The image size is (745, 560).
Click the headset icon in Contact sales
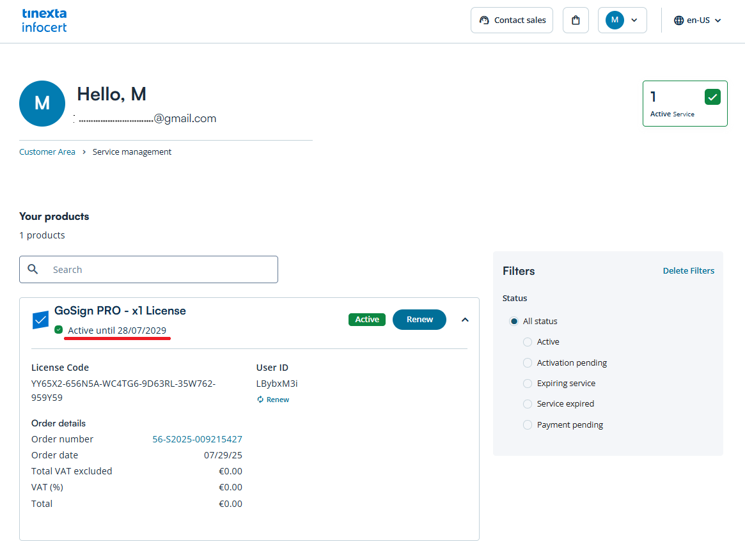coord(484,20)
